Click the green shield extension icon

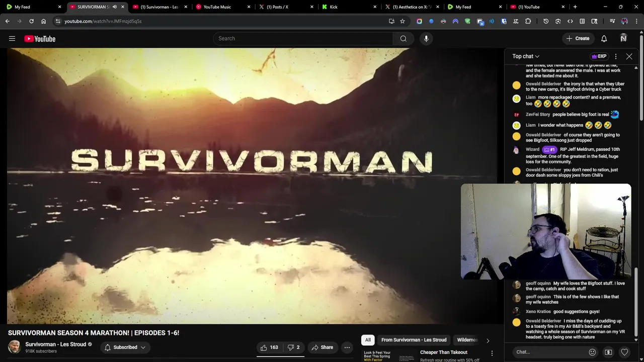click(467, 21)
